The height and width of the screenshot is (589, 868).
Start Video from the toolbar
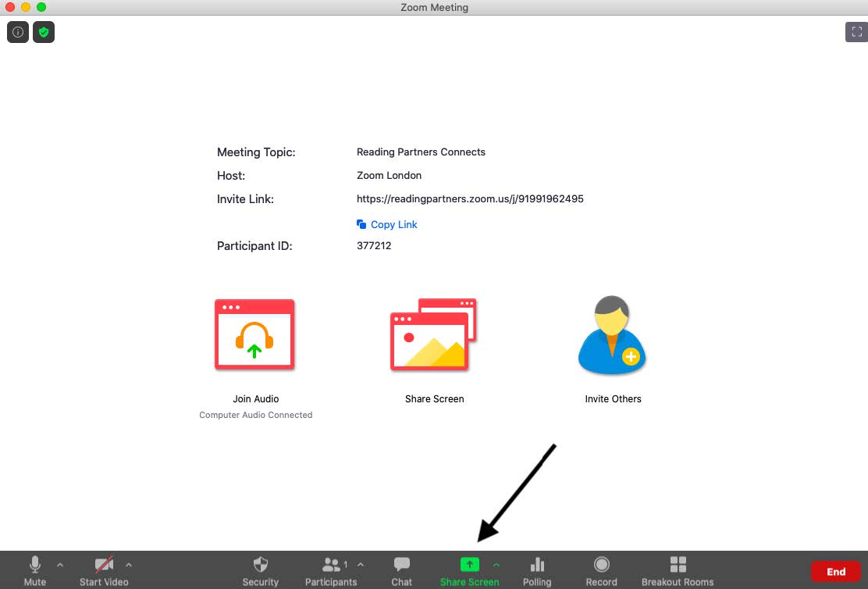click(104, 571)
